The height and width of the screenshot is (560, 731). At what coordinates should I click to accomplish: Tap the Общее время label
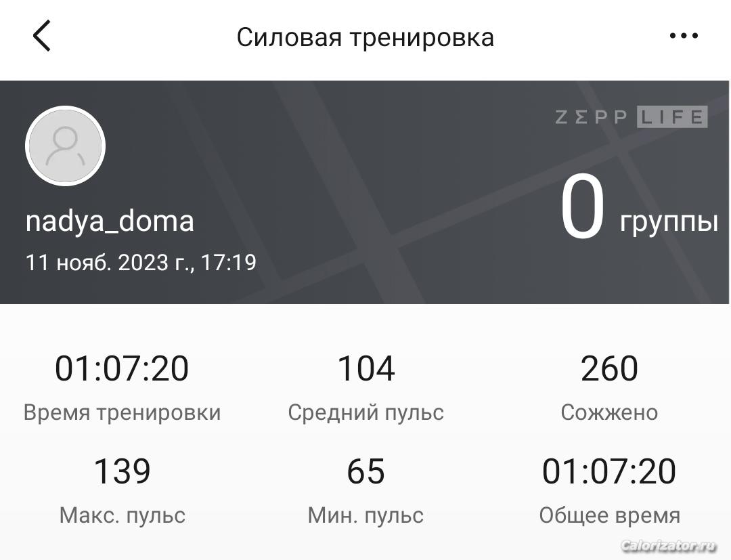point(610,516)
